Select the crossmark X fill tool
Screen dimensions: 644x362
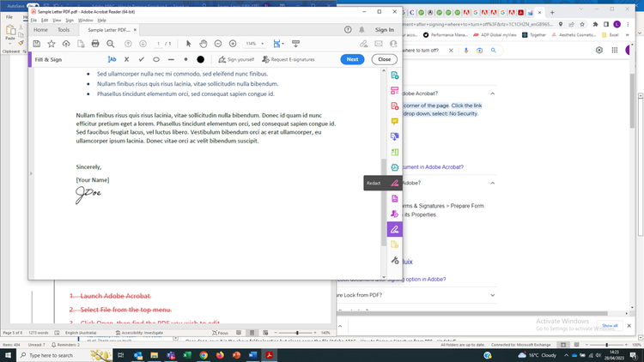[126, 59]
